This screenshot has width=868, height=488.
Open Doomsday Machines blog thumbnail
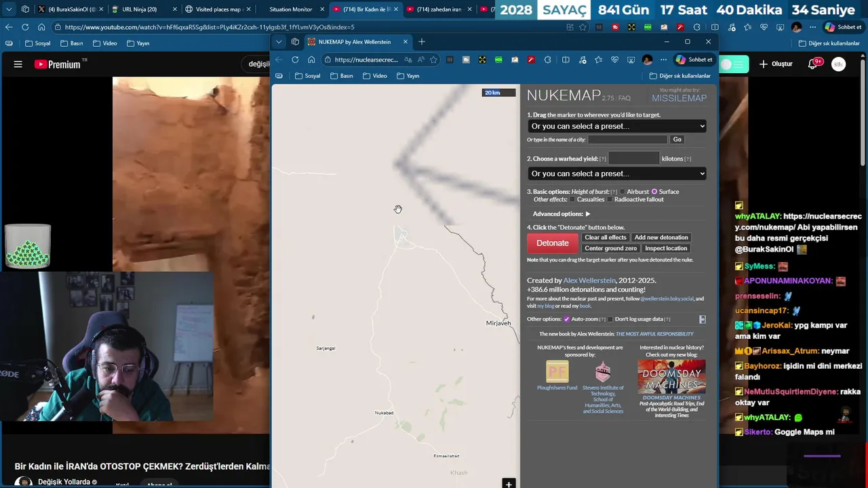pos(671,376)
